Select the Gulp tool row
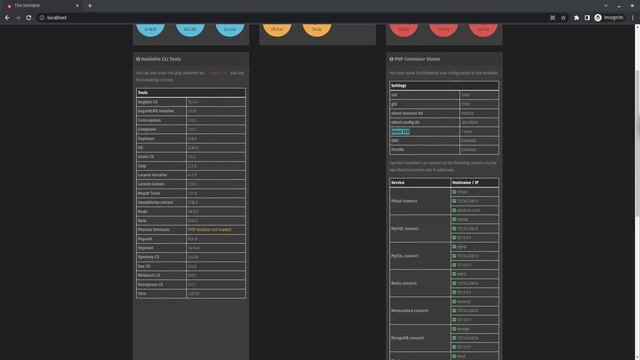Viewport: 640px width, 360px height. (x=191, y=166)
